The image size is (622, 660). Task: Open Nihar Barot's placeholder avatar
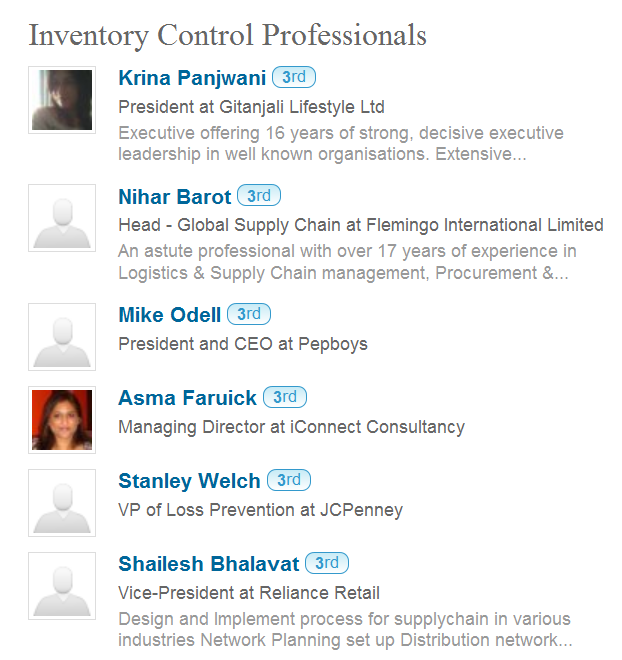click(x=62, y=218)
